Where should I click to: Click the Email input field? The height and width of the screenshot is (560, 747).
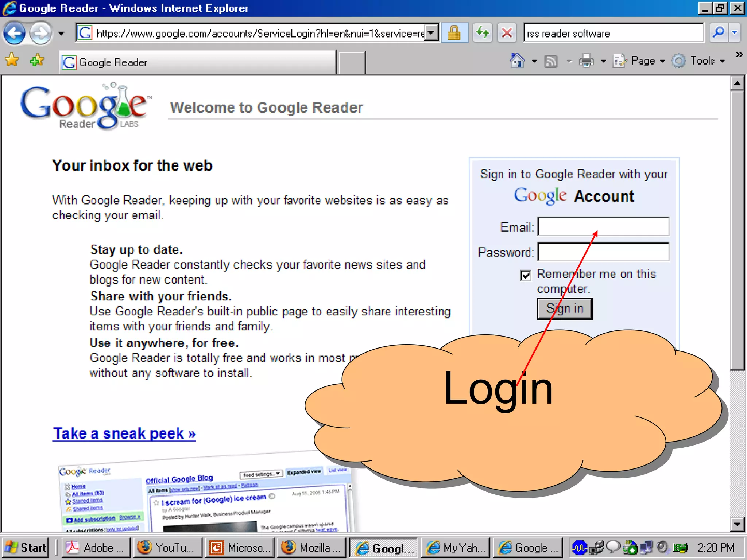[x=603, y=227]
